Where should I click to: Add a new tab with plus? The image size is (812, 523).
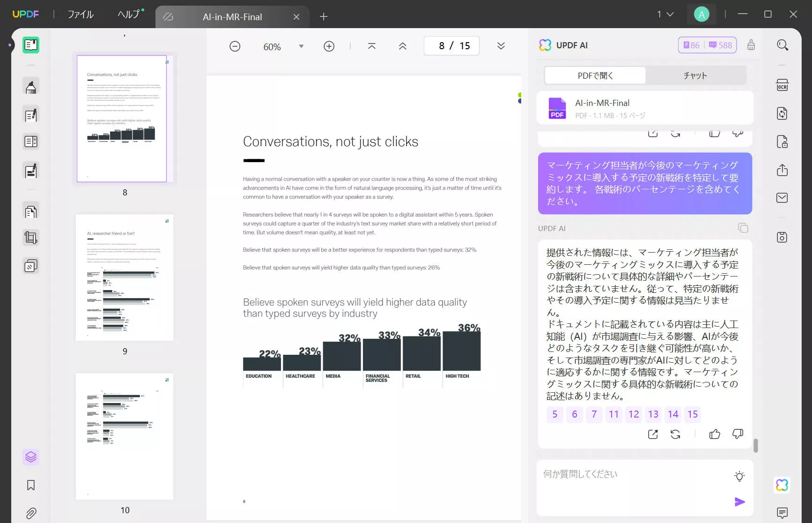(x=324, y=17)
